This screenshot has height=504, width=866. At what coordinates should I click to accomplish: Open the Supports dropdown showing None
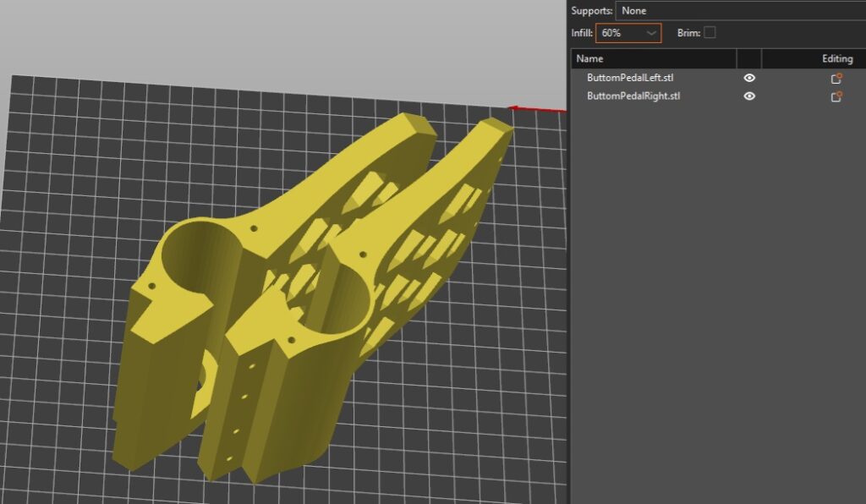[740, 10]
